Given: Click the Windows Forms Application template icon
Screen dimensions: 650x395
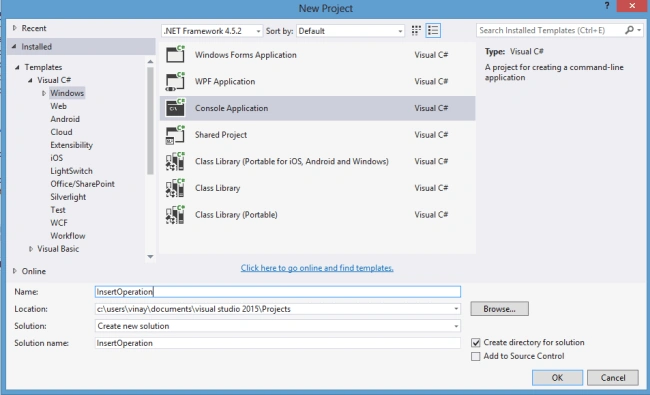Looking at the screenshot, I should pos(175,54).
